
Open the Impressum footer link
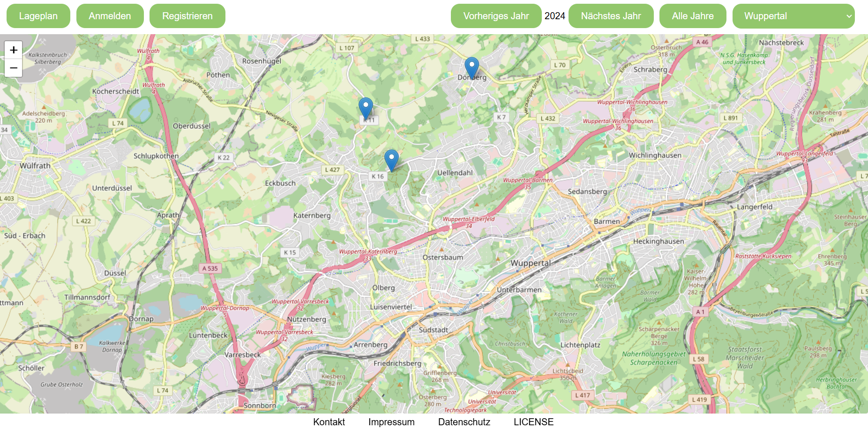(x=391, y=422)
